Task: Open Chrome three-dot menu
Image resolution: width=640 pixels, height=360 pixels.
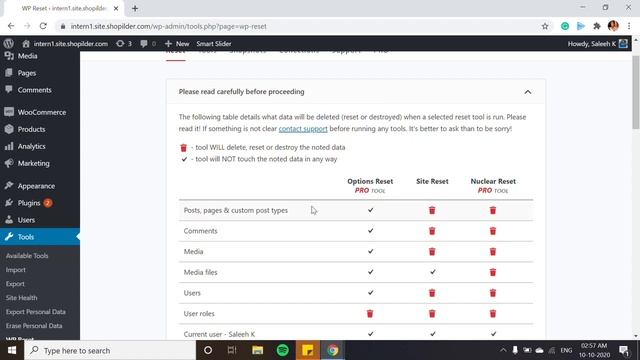Action: pos(629,26)
